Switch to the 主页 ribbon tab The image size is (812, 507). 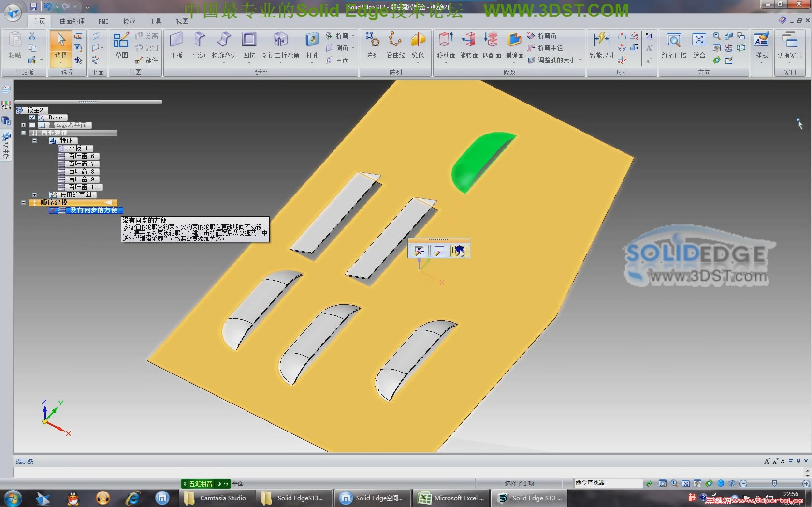point(39,21)
